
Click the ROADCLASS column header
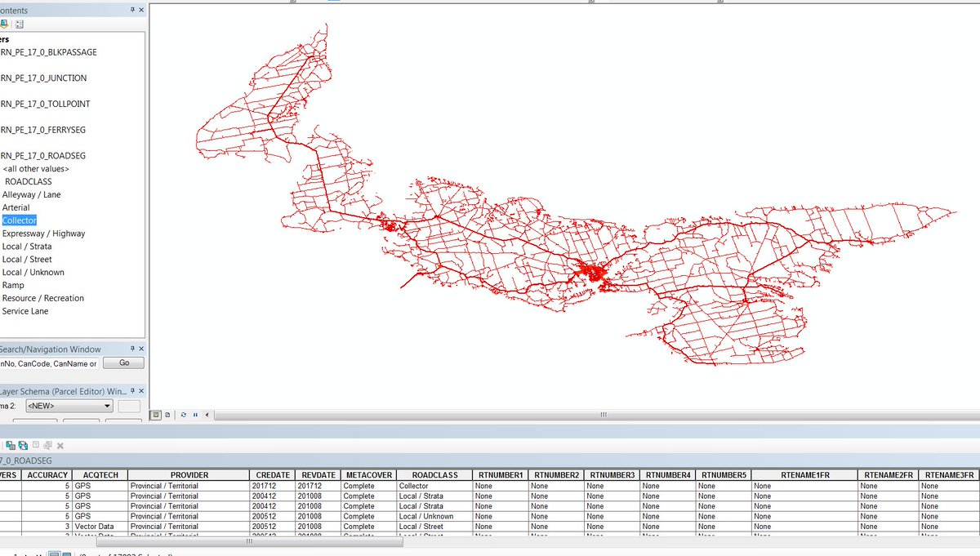coord(435,475)
